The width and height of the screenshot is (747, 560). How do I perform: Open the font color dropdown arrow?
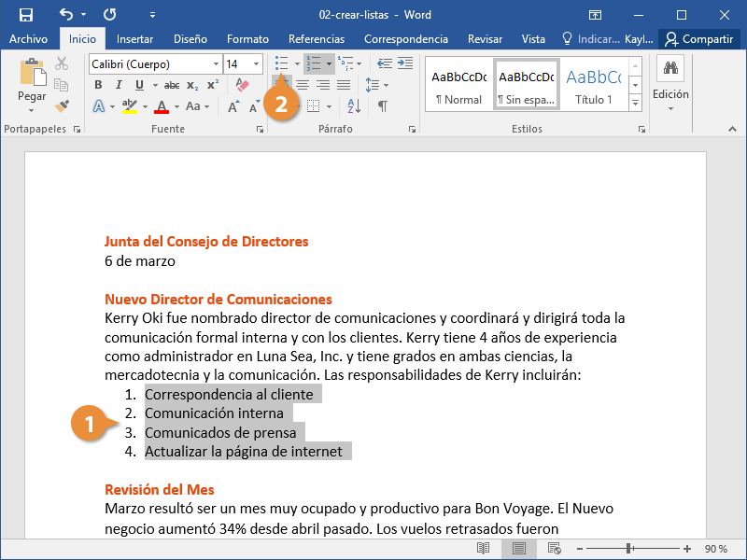(176, 106)
